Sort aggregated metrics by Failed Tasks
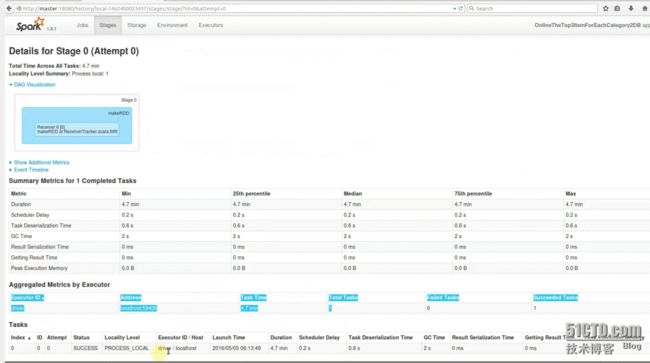The height and width of the screenshot is (363, 650). point(443,298)
